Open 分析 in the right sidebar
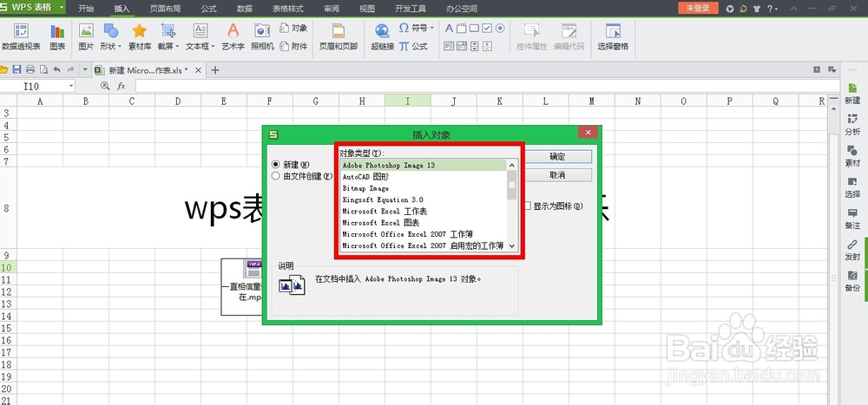This screenshot has width=868, height=405. [x=852, y=125]
